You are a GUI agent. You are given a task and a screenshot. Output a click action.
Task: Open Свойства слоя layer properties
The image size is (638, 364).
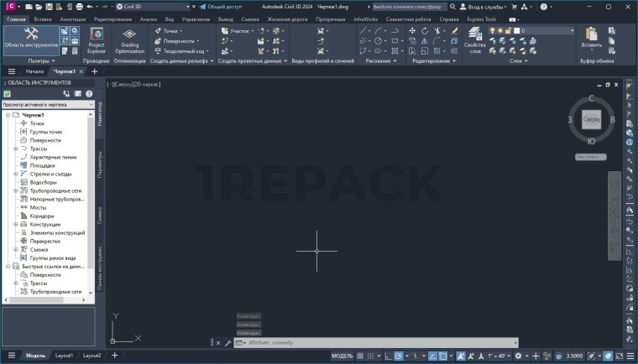coord(475,39)
